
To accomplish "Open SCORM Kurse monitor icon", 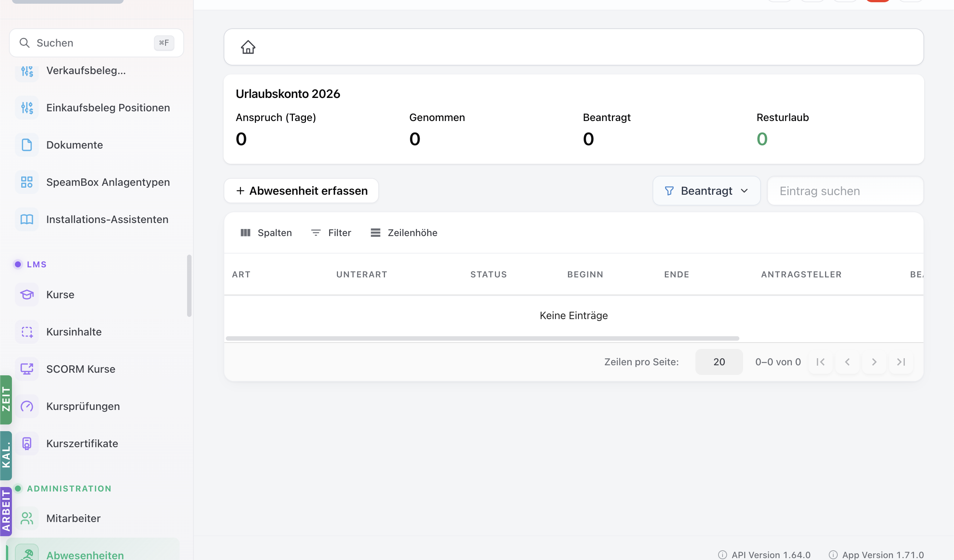I will 27,369.
